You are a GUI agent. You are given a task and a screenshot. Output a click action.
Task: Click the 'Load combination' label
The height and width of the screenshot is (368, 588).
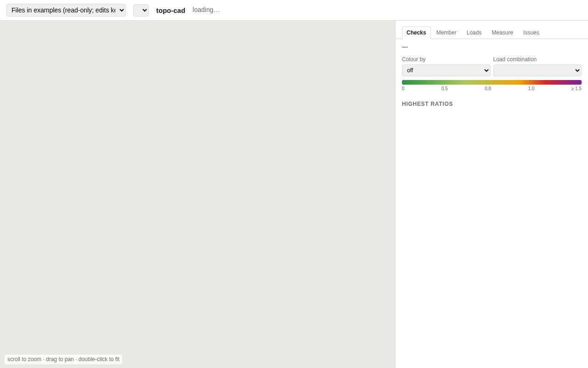tap(515, 59)
